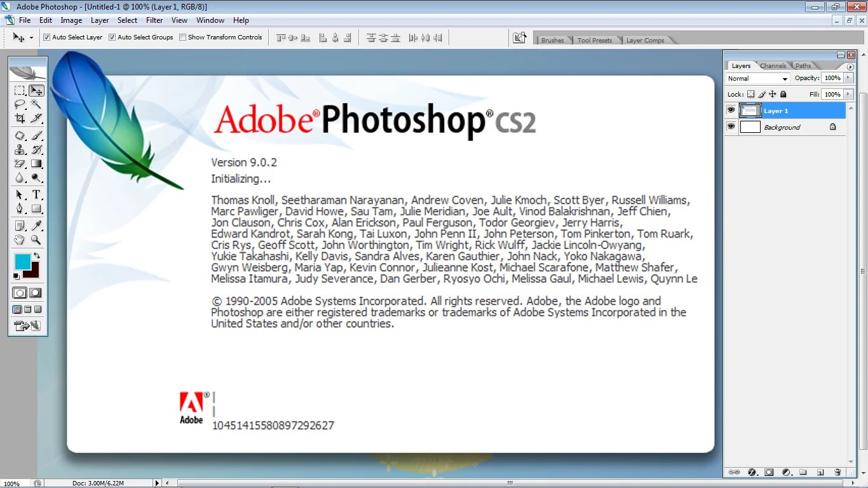Image resolution: width=868 pixels, height=488 pixels.
Task: Open the Window menu
Action: click(210, 20)
